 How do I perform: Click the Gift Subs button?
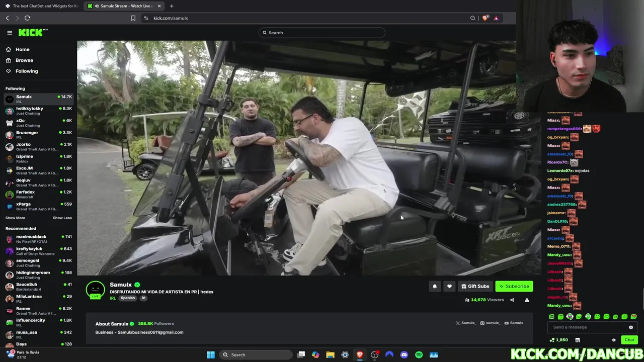click(x=475, y=287)
